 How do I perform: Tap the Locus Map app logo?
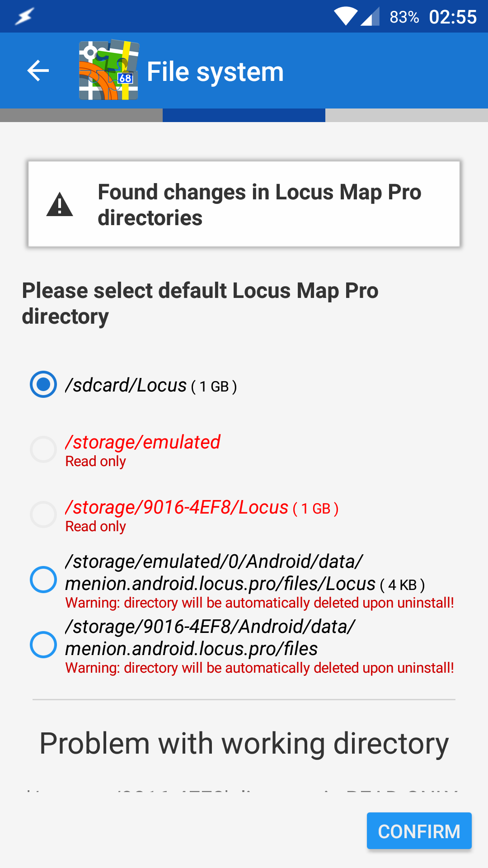[x=109, y=71]
